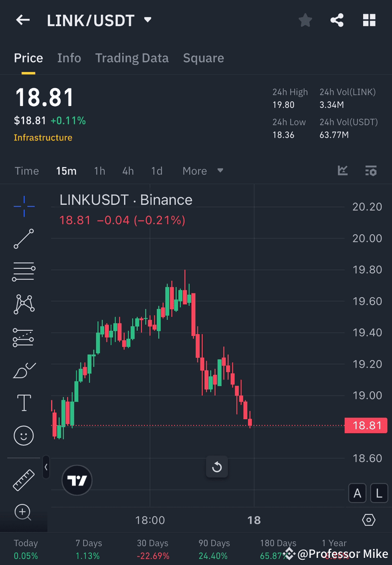
Task: Select the Trend Line drawing tool
Action: coord(24,239)
